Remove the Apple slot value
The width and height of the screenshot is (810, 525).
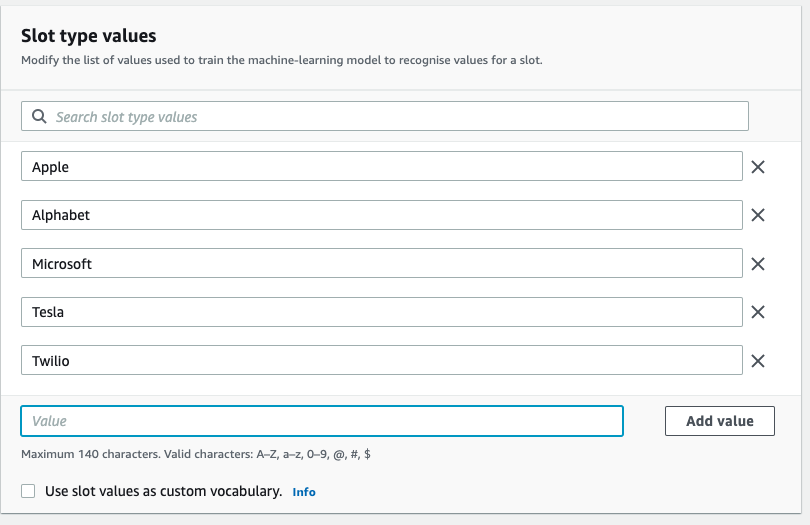click(x=758, y=167)
